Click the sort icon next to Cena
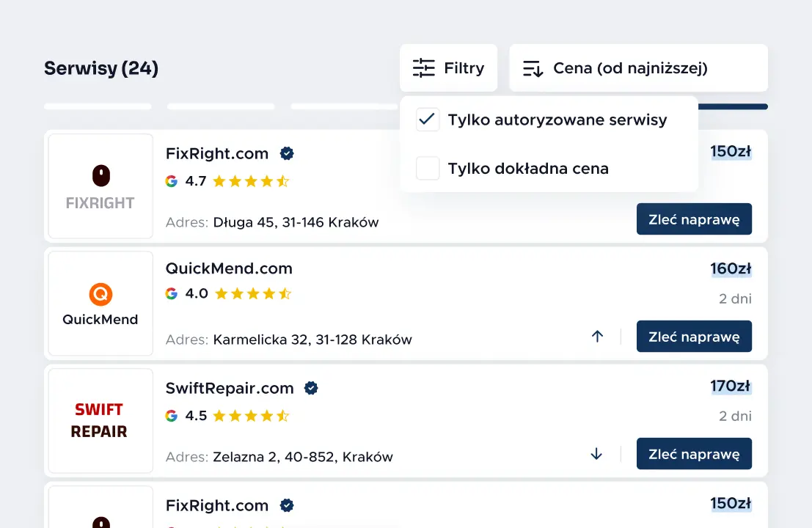The height and width of the screenshot is (528, 812). click(532, 67)
